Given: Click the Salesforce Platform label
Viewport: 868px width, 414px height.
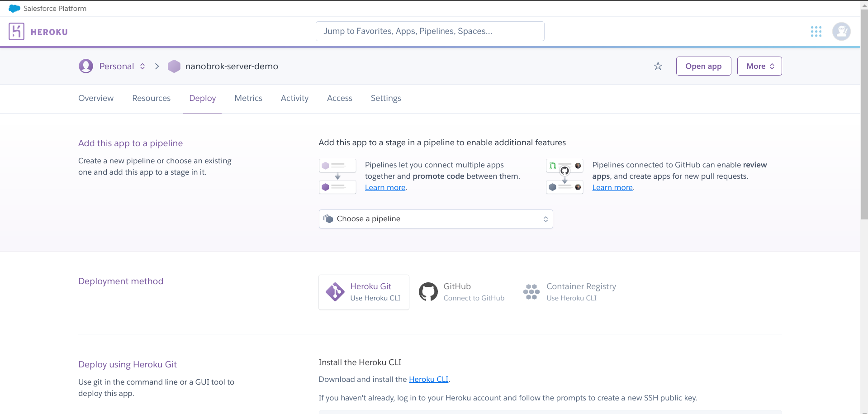Looking at the screenshot, I should [55, 9].
